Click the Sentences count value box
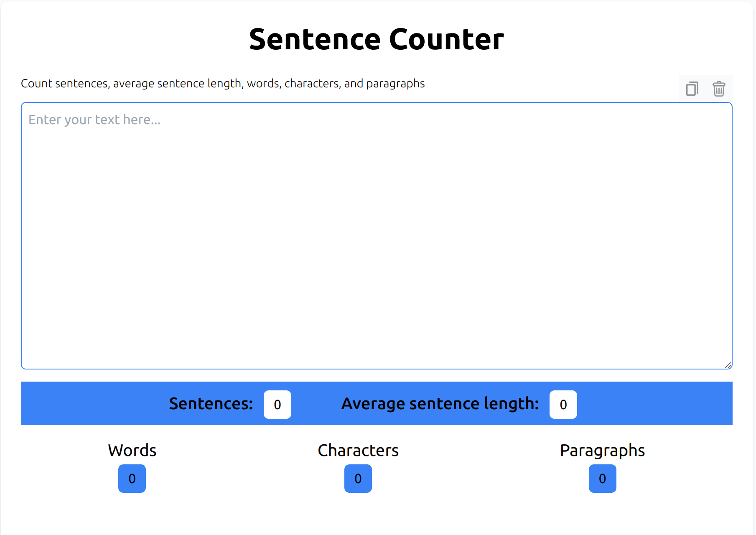756x535 pixels. 277,405
